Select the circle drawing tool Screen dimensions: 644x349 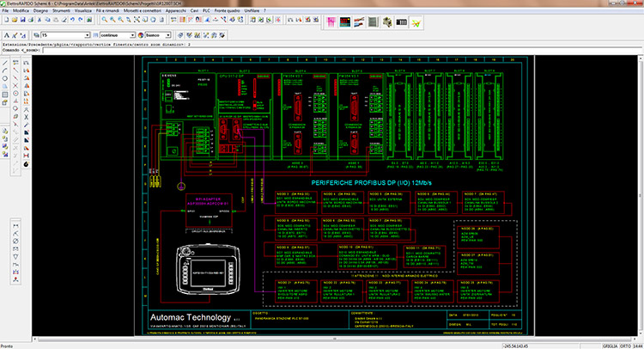[x=5, y=78]
